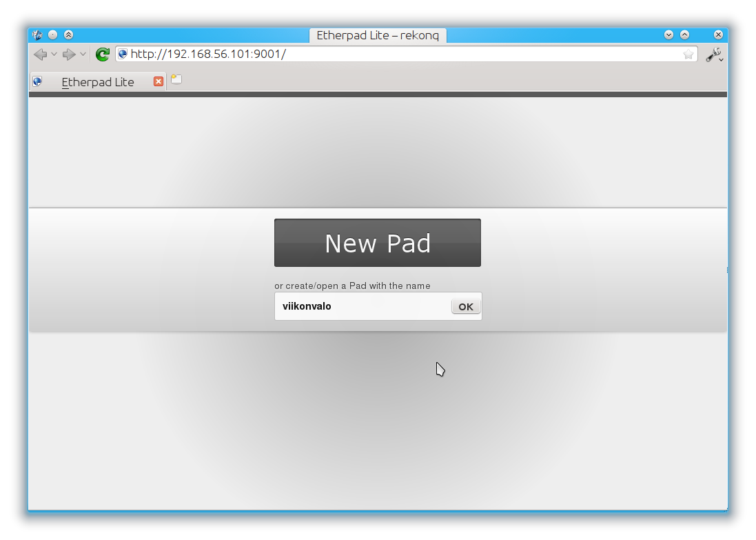Select the Etherpad Lite tab

click(98, 81)
